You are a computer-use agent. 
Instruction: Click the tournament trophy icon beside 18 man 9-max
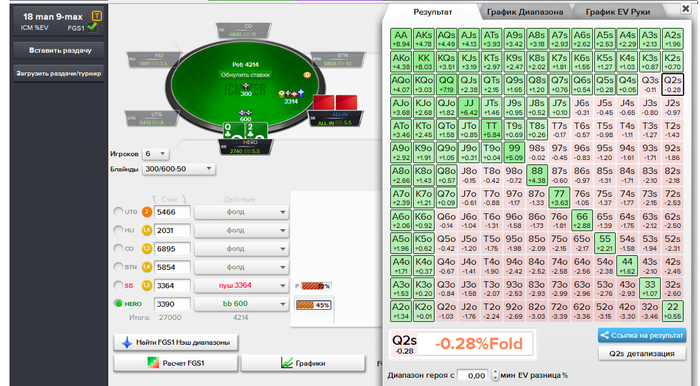pyautogui.click(x=96, y=16)
